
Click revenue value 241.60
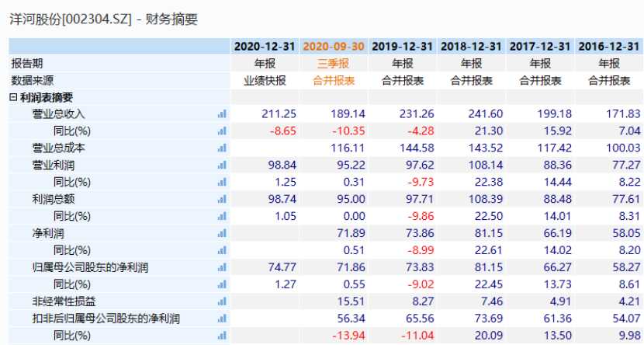tap(486, 114)
